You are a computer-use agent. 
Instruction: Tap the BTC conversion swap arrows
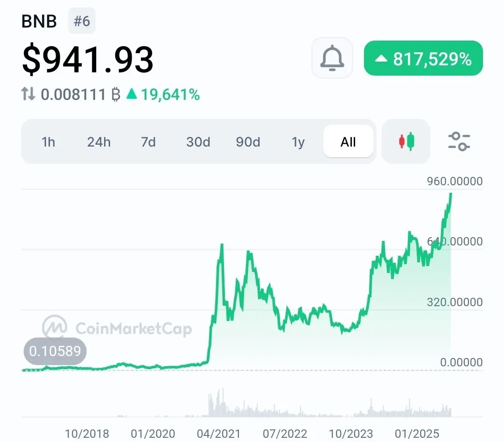28,94
